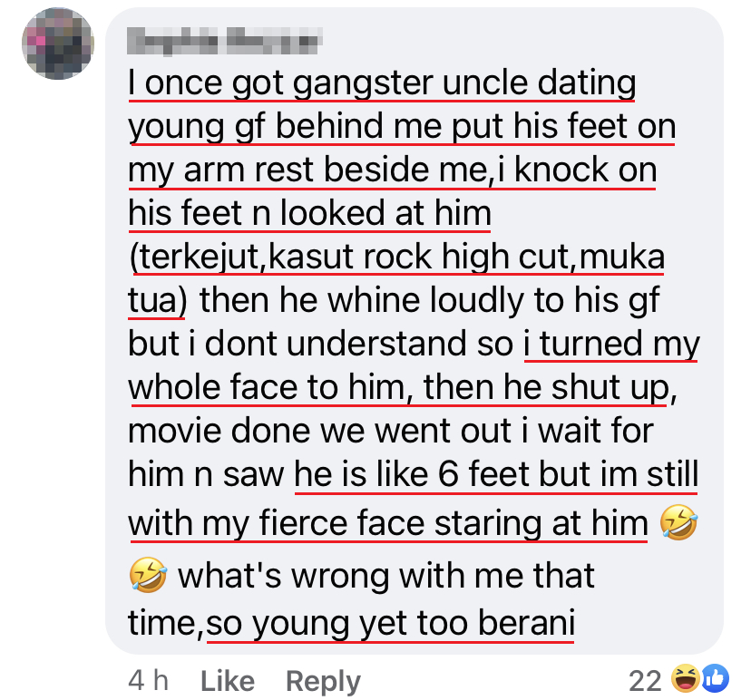Click the 'what's wrong with me that' text
751x700 pixels.
click(386, 576)
